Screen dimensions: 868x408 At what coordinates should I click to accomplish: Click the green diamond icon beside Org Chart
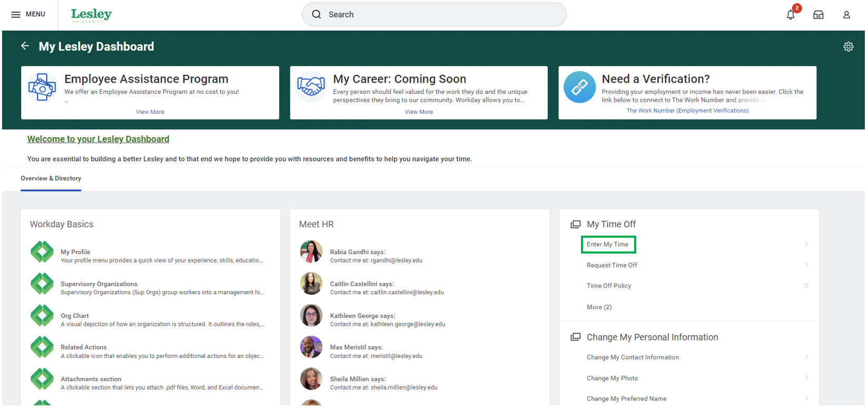coord(42,316)
